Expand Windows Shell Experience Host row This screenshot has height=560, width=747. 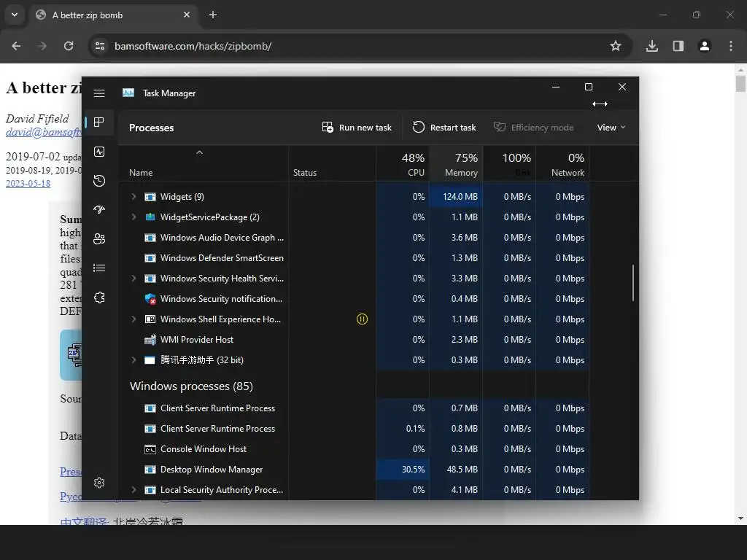(x=134, y=319)
